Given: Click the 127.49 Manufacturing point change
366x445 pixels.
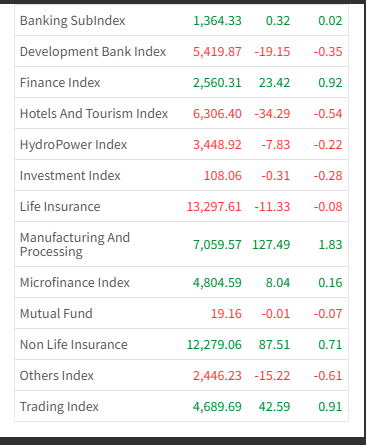Looking at the screenshot, I should pyautogui.click(x=271, y=245).
